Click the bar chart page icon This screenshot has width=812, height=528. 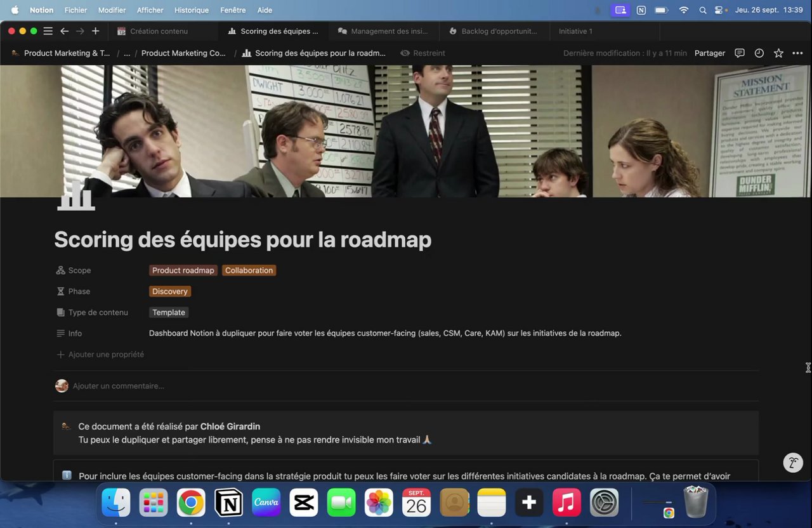[76, 195]
